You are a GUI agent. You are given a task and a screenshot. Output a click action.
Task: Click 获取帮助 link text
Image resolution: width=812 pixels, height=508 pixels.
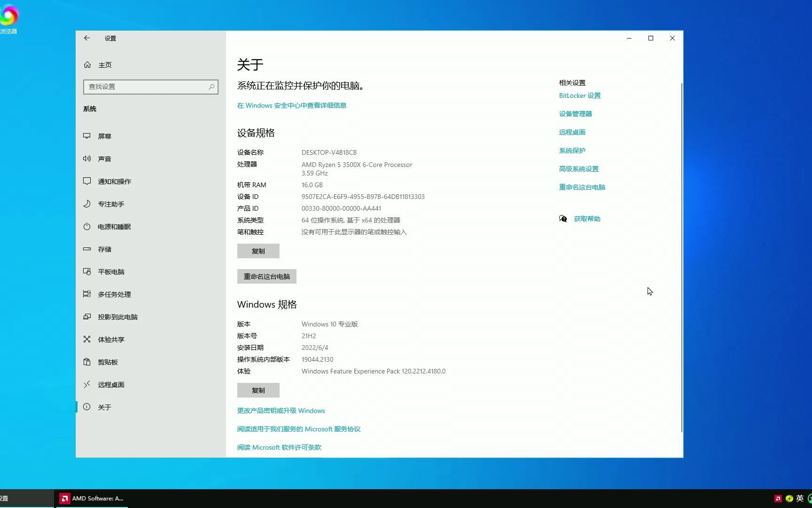[x=587, y=219]
